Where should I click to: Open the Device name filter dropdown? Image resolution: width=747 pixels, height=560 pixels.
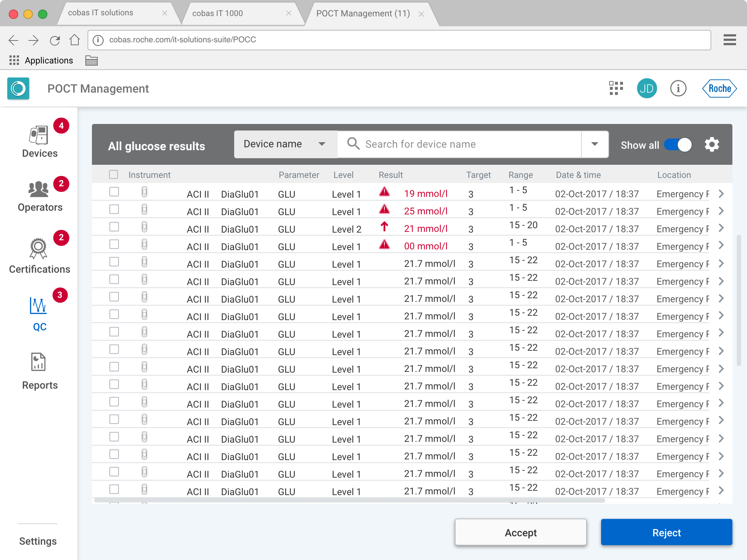click(x=285, y=144)
